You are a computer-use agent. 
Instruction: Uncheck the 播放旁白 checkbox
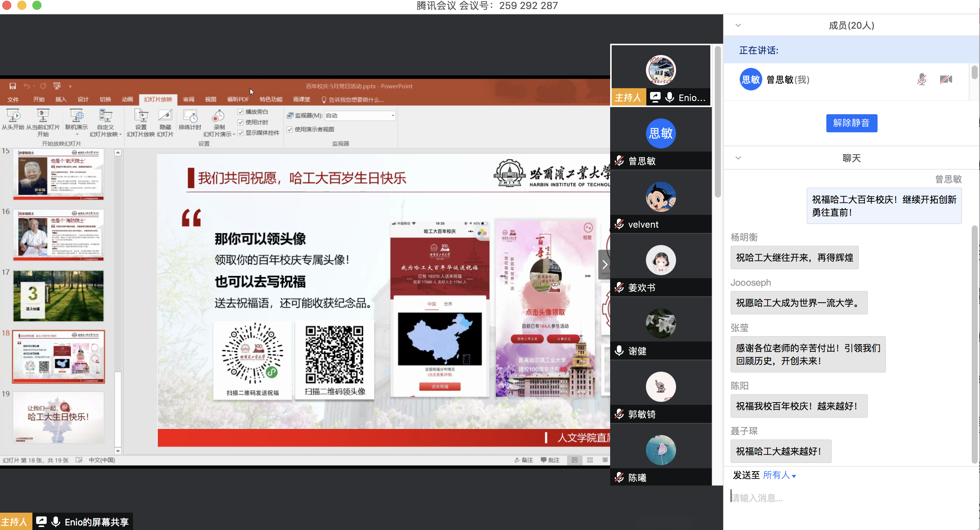241,112
